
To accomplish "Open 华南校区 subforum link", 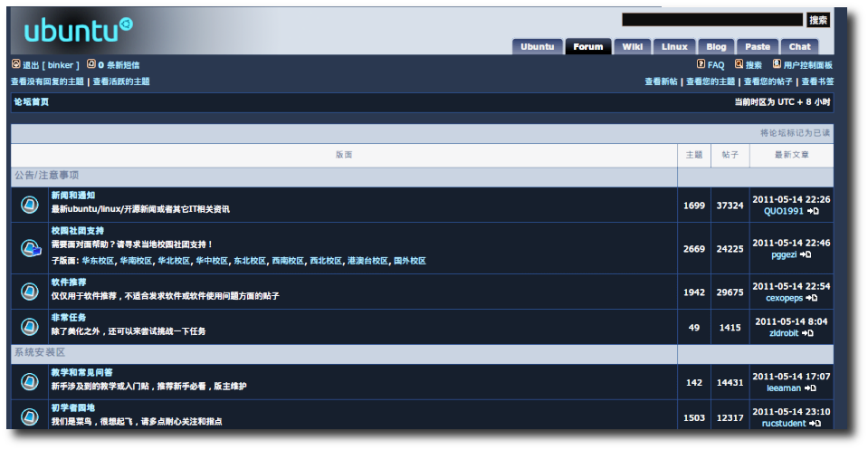I will [136, 261].
